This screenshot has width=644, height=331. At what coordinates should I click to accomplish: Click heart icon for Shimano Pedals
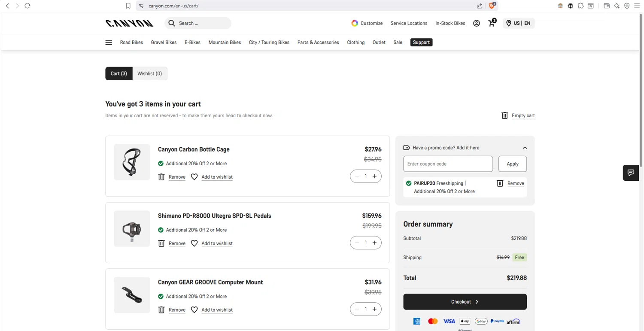(194, 243)
